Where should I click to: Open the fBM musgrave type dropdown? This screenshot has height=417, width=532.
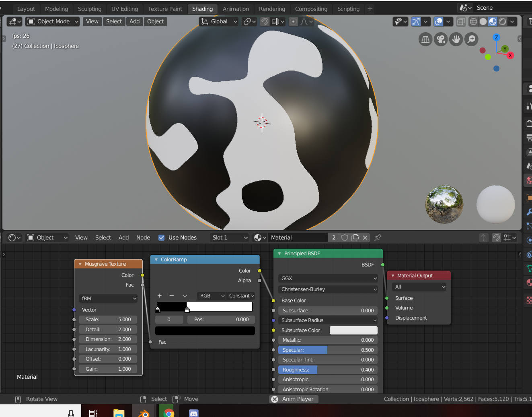click(109, 298)
